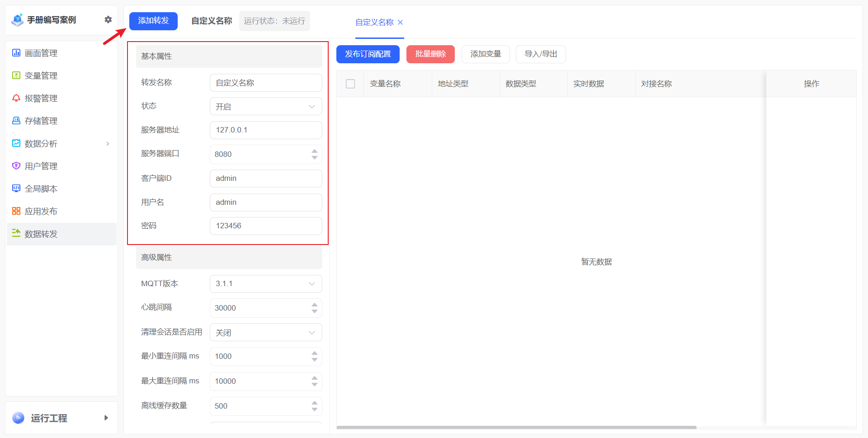Select the 全局脚本 script icon

click(16, 188)
